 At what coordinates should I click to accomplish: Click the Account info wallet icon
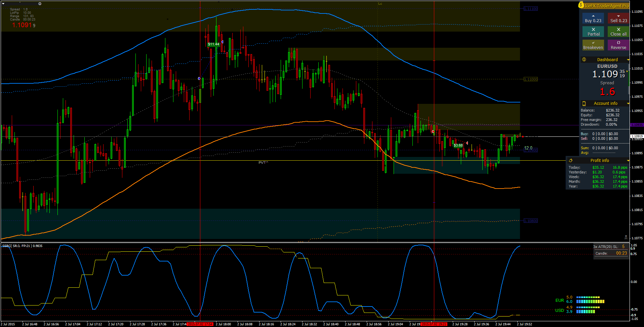584,104
